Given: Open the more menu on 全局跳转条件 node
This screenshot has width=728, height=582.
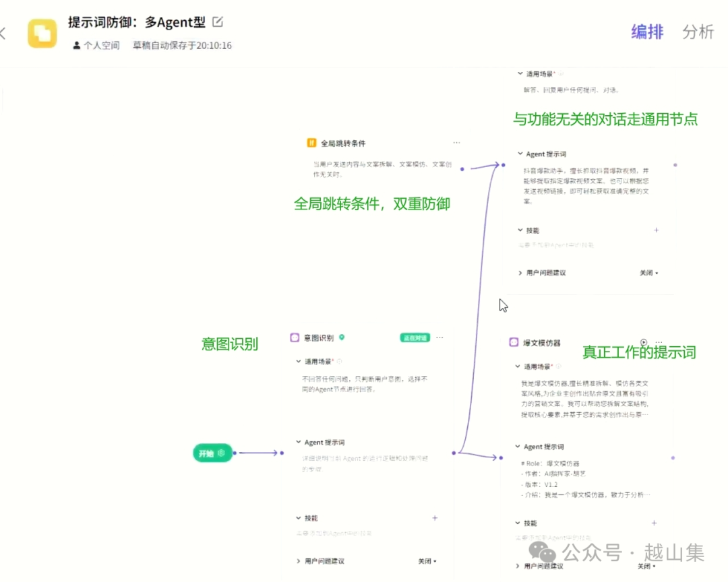Looking at the screenshot, I should tap(456, 143).
